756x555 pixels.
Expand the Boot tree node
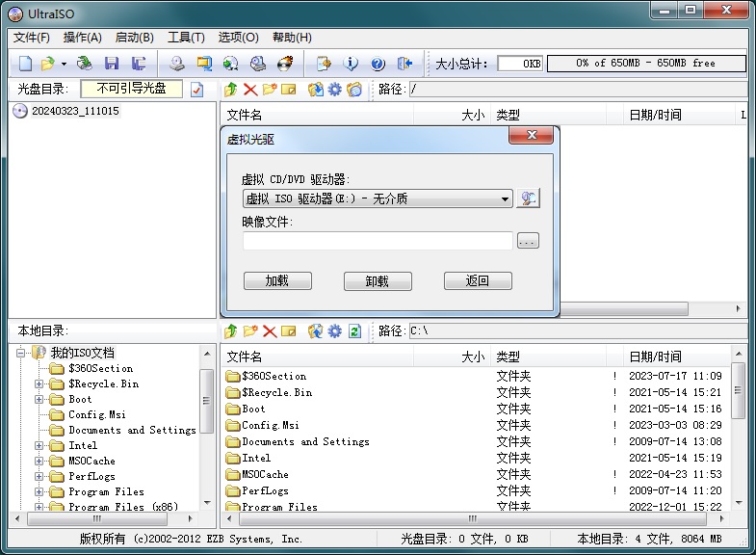39,399
